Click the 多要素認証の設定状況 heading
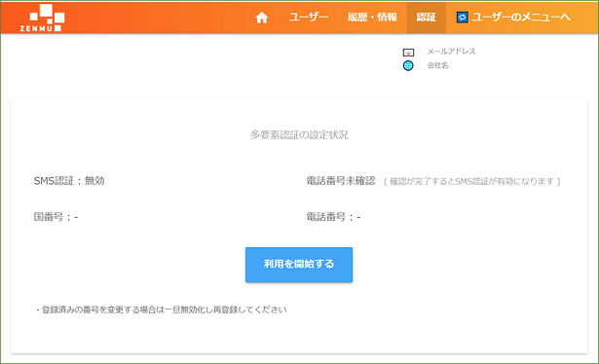 click(299, 134)
